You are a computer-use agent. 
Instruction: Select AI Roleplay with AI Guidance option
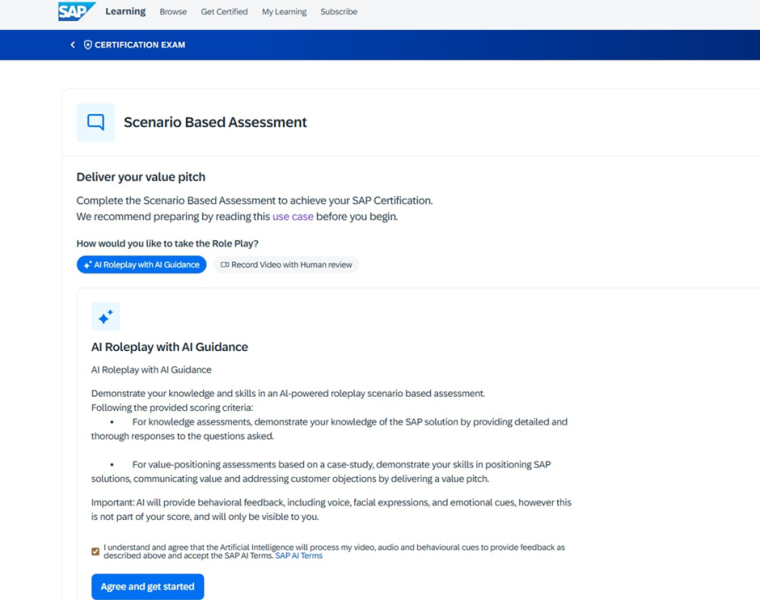pos(142,265)
